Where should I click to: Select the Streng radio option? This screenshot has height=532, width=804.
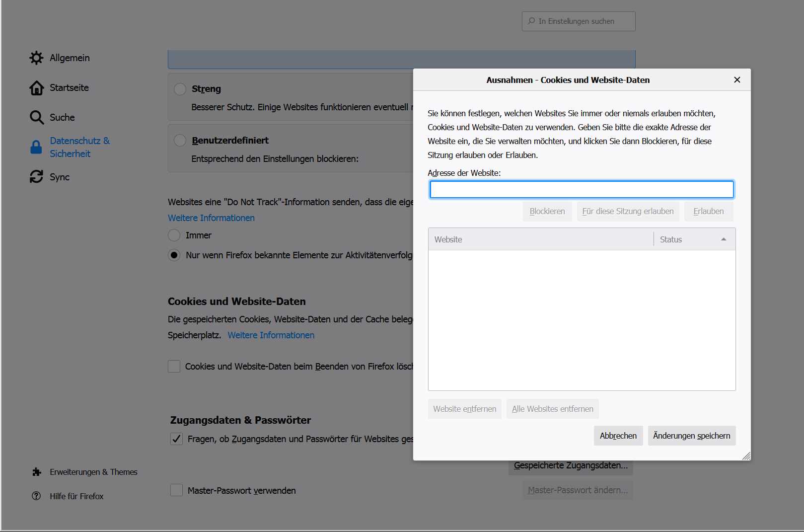click(x=180, y=89)
